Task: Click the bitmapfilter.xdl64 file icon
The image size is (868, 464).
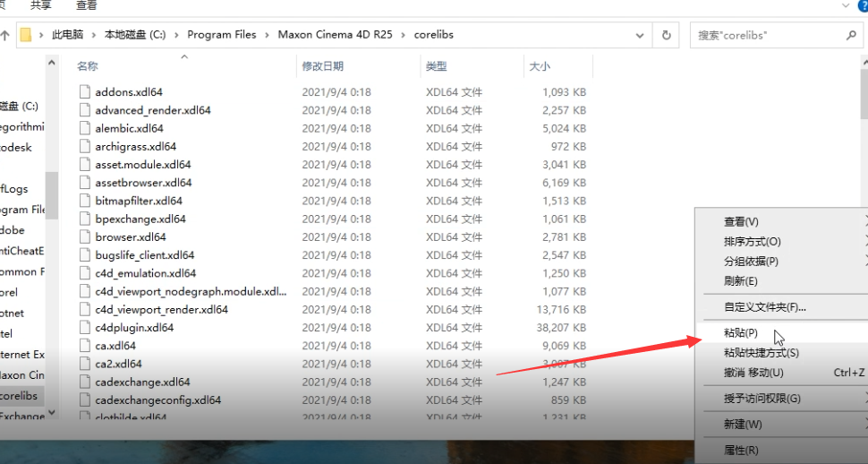Action: tap(85, 201)
